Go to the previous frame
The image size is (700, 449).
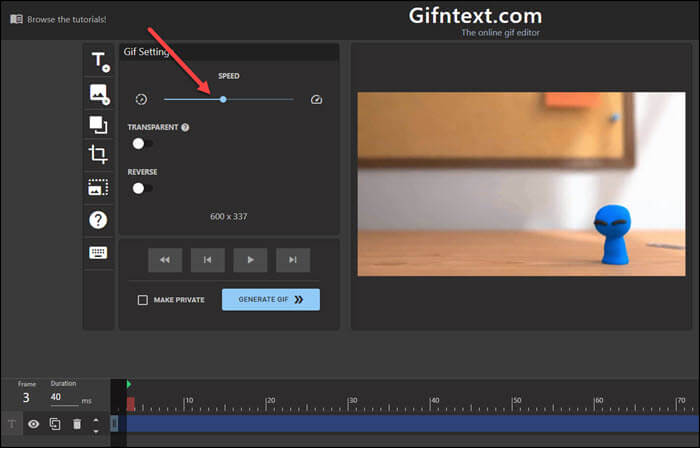tap(208, 260)
